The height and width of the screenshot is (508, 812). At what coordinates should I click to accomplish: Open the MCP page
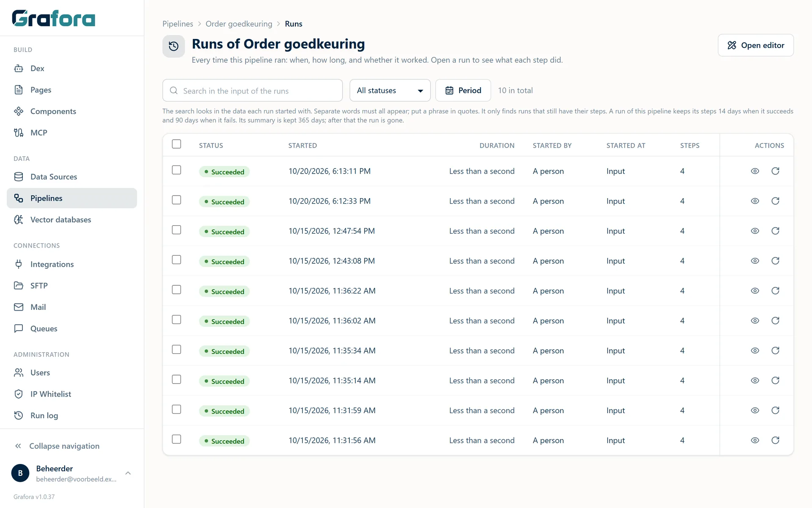pyautogui.click(x=72, y=133)
